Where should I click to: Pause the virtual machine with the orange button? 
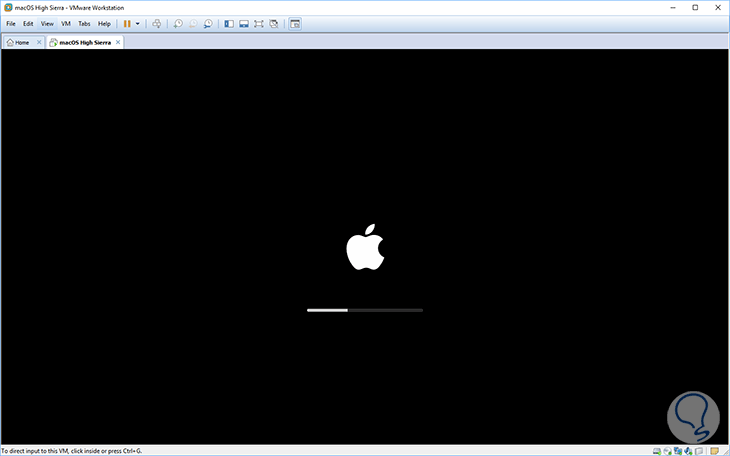click(x=127, y=24)
